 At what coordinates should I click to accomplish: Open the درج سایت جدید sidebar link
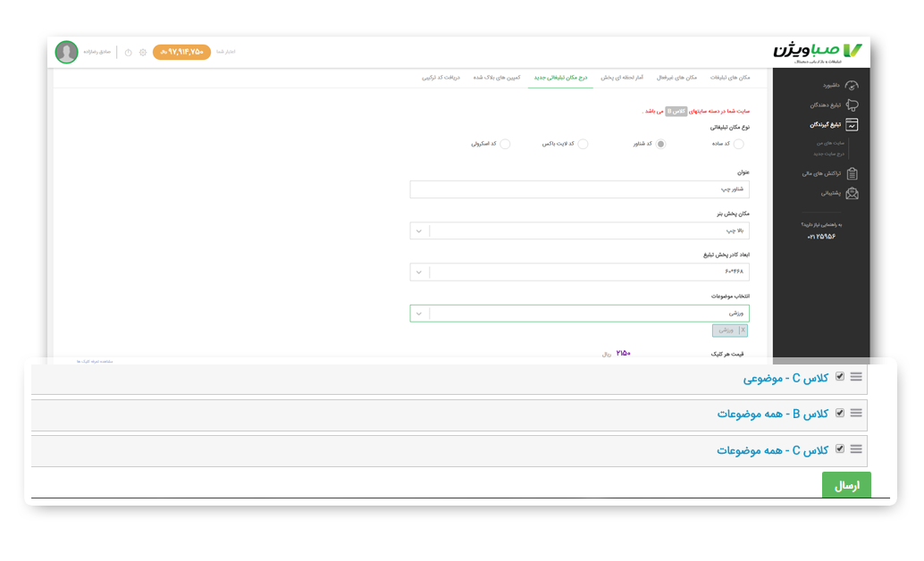pos(828,154)
